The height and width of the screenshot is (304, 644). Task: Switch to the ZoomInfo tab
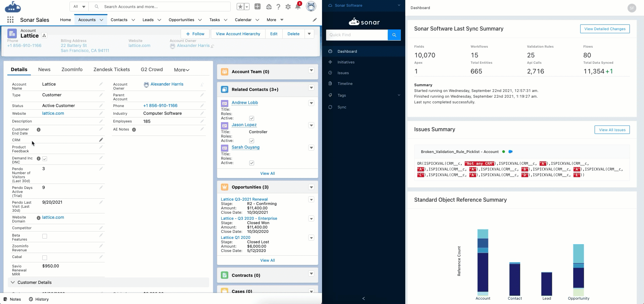[72, 69]
